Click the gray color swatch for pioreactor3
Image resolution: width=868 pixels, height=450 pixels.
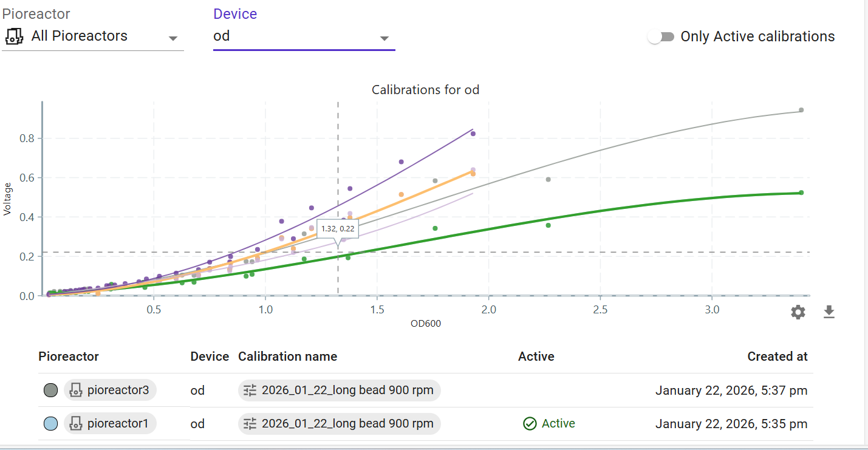tap(50, 390)
